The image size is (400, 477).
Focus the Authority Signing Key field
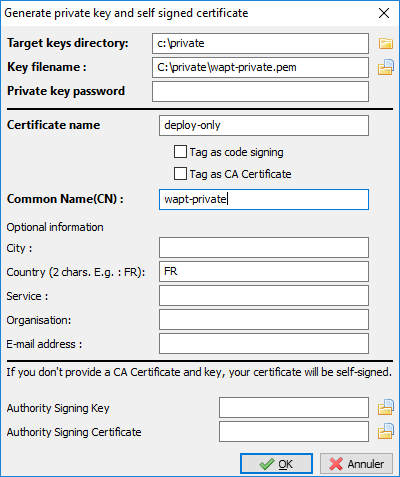pyautogui.click(x=294, y=407)
